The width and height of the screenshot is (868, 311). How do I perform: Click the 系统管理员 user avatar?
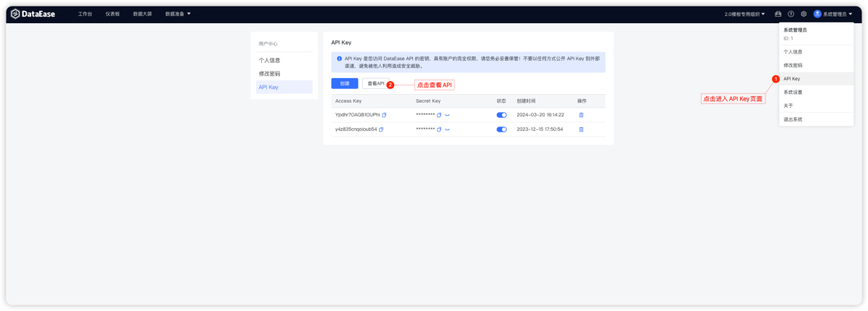pyautogui.click(x=817, y=14)
